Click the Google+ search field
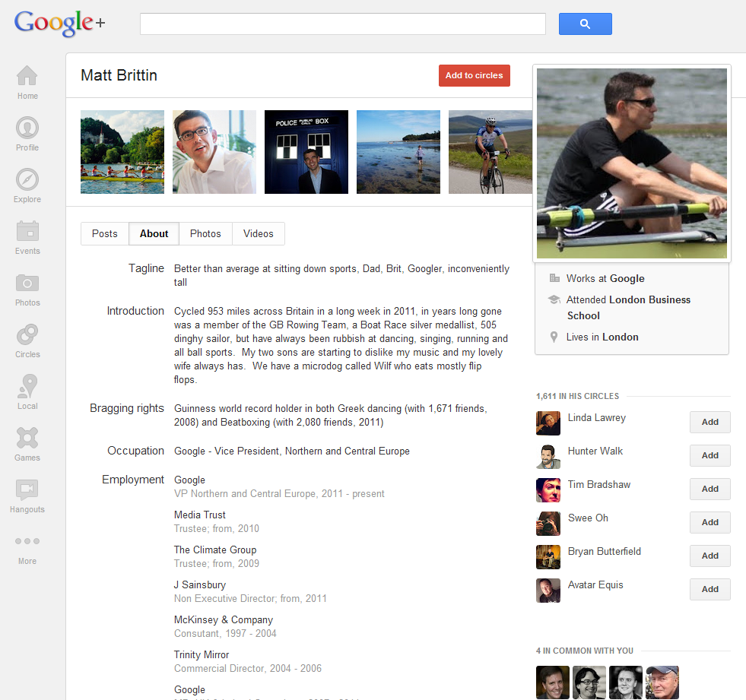The image size is (746, 700). 342,24
